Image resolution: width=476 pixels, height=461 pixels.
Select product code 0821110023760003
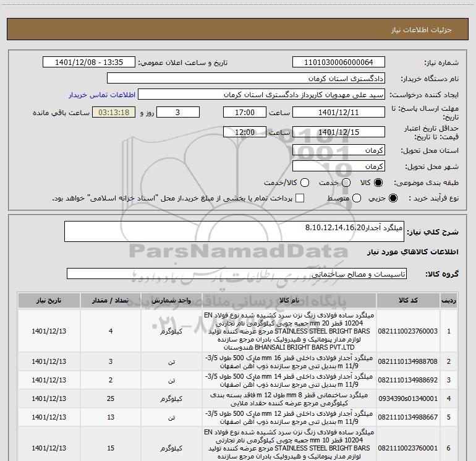click(x=408, y=331)
